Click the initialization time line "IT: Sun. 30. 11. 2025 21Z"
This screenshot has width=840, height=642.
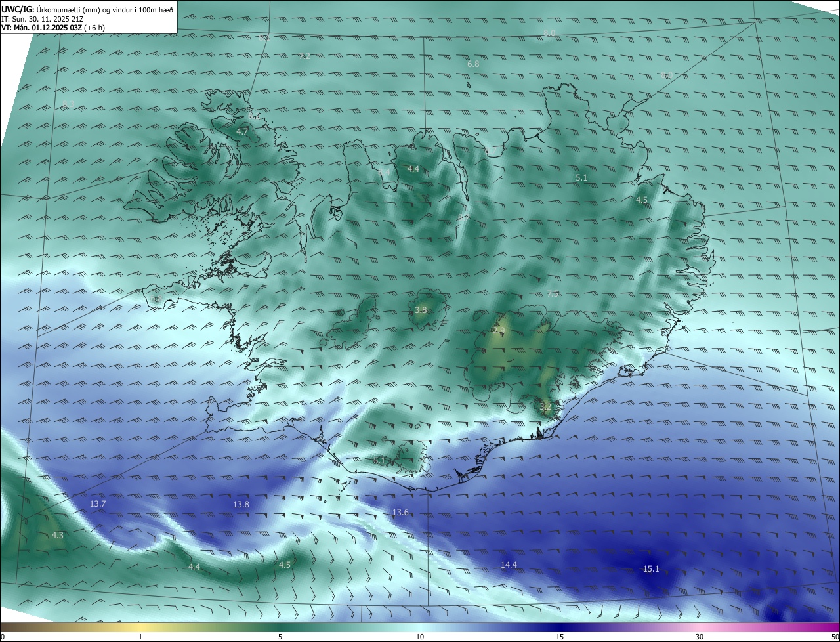[x=42, y=19]
